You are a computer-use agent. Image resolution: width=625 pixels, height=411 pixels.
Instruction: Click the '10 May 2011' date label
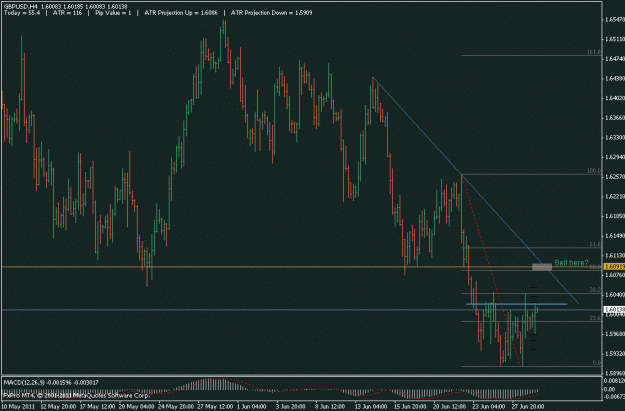[18, 407]
